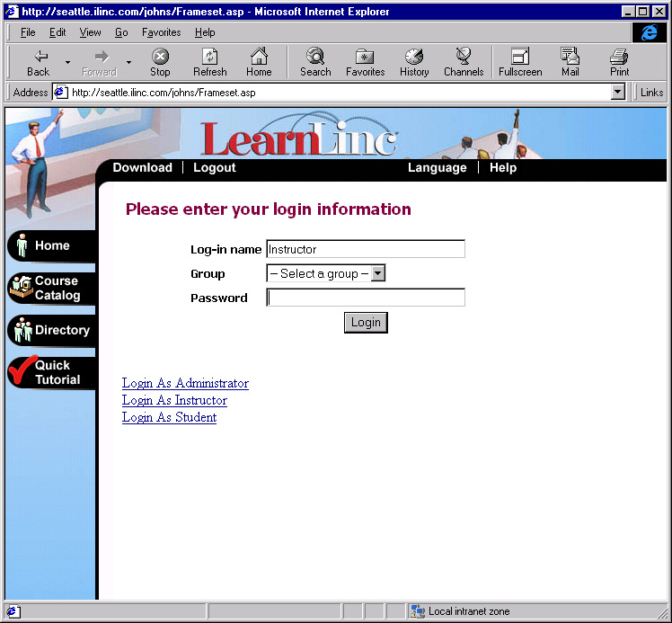Open the Search toolbar icon
The width and height of the screenshot is (672, 623).
click(x=315, y=63)
